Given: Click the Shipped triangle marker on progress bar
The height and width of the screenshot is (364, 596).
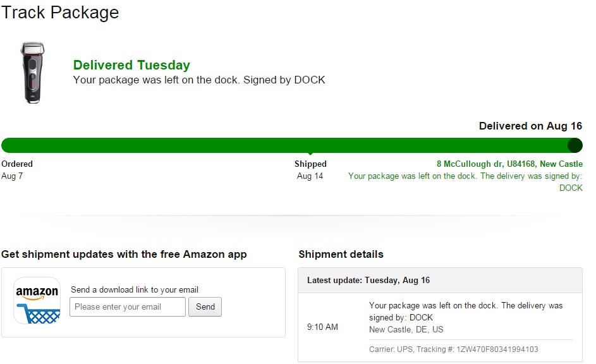Looking at the screenshot, I should click(x=310, y=154).
